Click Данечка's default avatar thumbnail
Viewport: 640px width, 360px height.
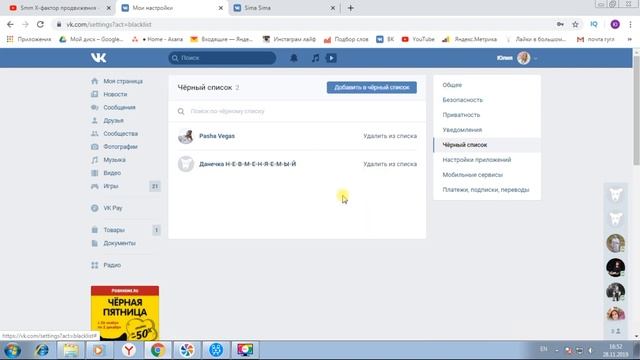click(186, 164)
